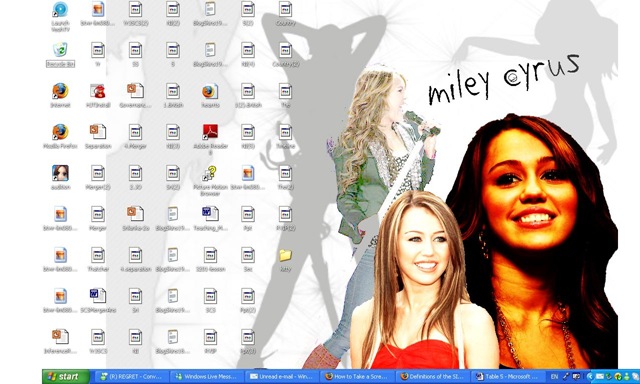Select the Picture Motion Browser shortcut
This screenshot has height=384, width=640.
click(x=210, y=180)
